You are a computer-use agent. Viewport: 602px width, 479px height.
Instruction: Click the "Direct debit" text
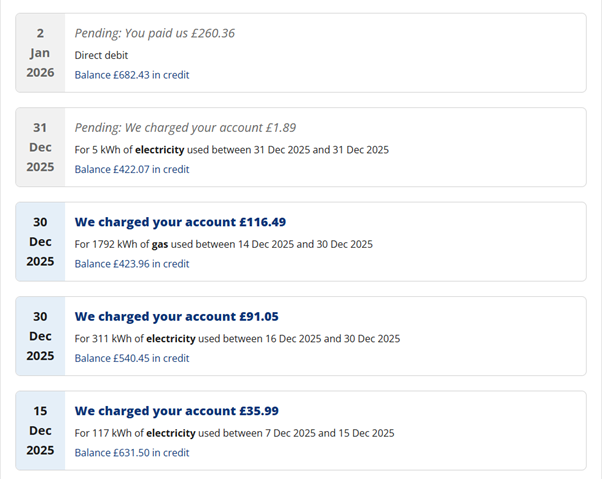101,55
